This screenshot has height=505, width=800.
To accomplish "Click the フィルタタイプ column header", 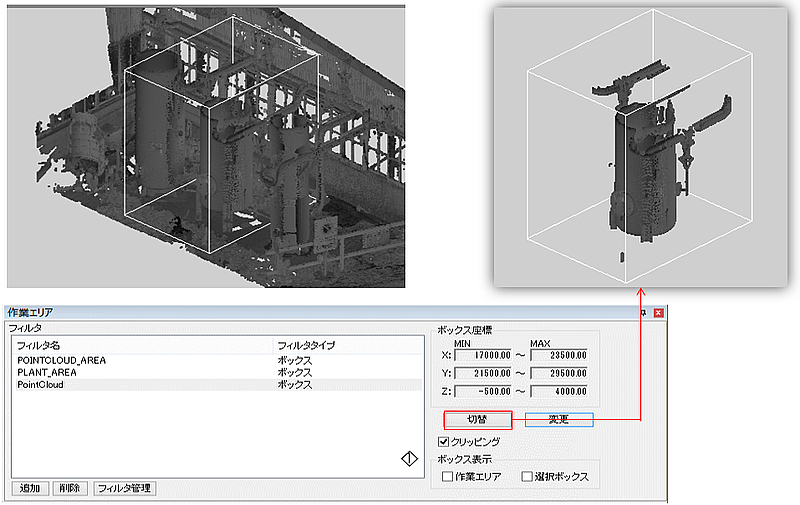I will pyautogui.click(x=348, y=345).
